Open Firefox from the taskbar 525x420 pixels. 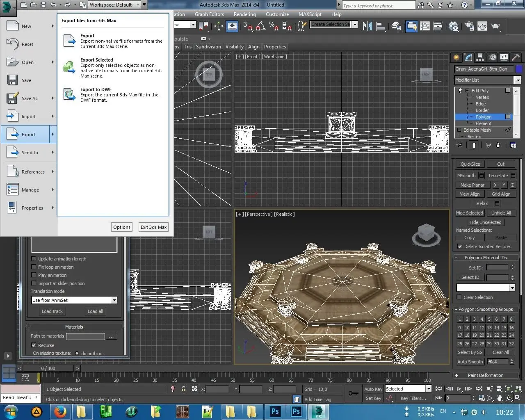click(60, 411)
